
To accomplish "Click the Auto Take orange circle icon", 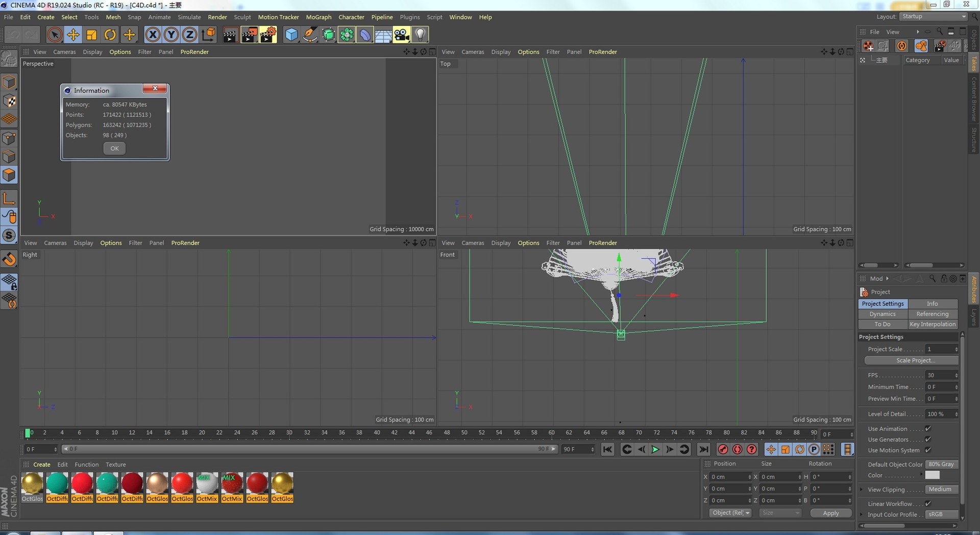I will pos(902,46).
